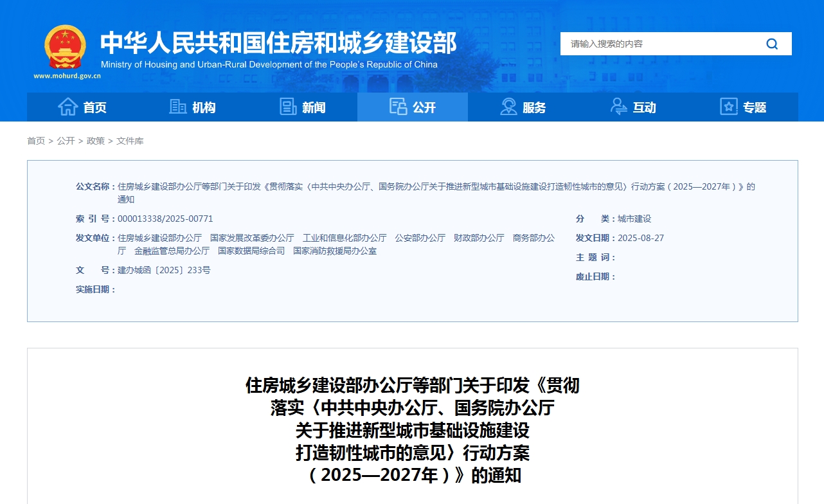Select the 服务 menu item
The height and width of the screenshot is (504, 824).
pyautogui.click(x=534, y=107)
